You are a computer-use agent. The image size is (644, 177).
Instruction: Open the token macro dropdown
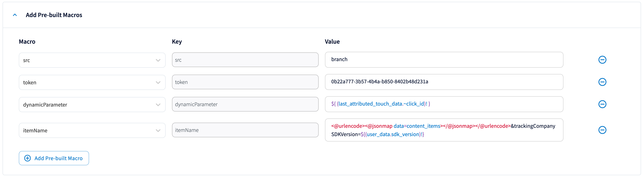[92, 83]
